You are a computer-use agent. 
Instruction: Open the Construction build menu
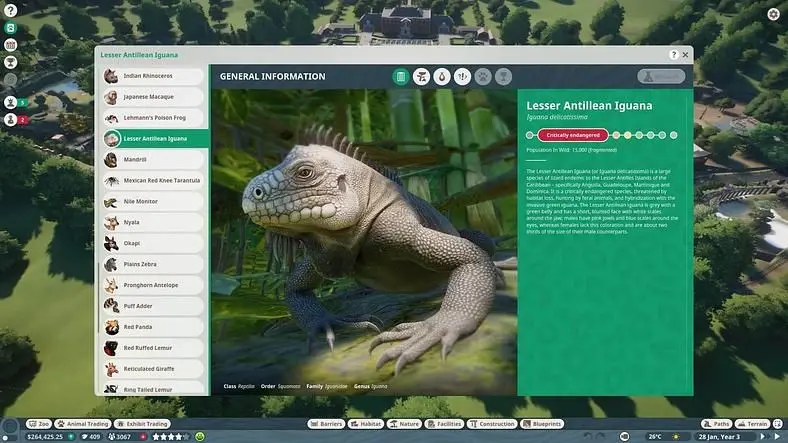[492, 424]
